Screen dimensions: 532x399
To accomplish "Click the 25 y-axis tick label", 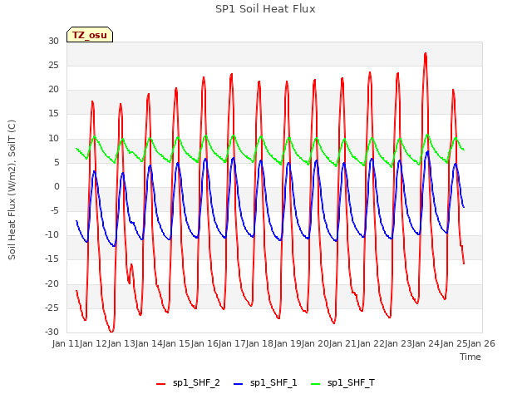I will pyautogui.click(x=53, y=65).
